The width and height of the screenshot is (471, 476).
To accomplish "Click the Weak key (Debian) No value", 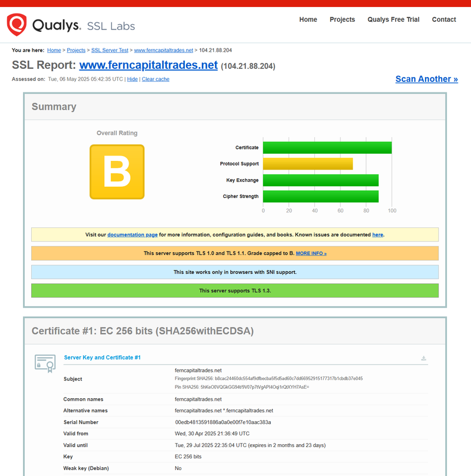I will [x=178, y=468].
